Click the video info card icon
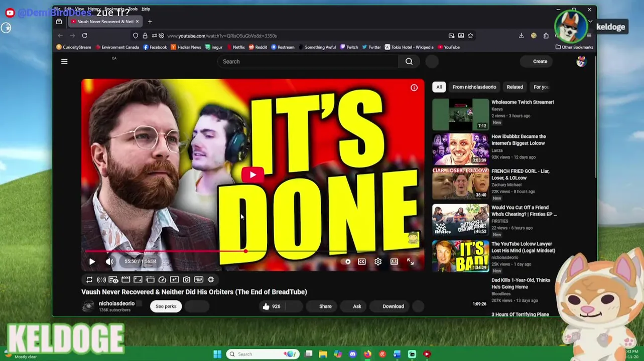This screenshot has height=361, width=644. coord(414,88)
